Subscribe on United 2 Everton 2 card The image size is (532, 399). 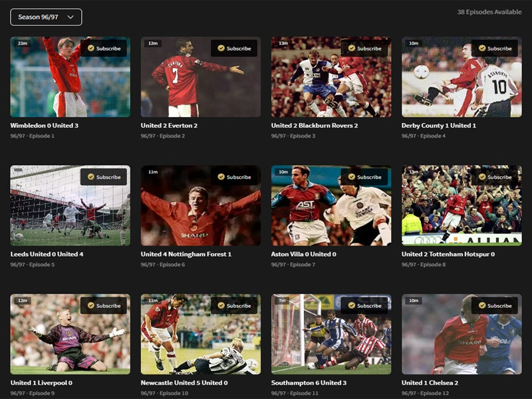click(x=234, y=48)
